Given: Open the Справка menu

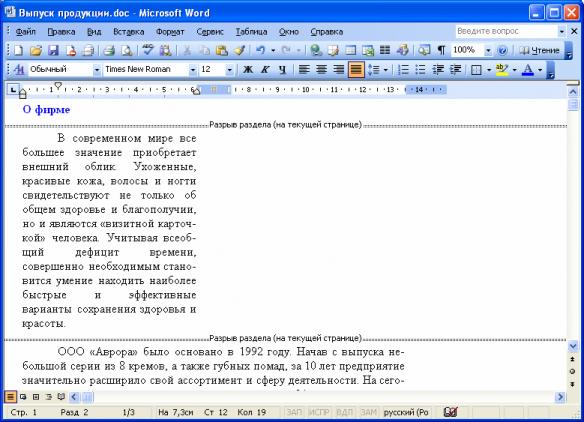Looking at the screenshot, I should coord(327,32).
